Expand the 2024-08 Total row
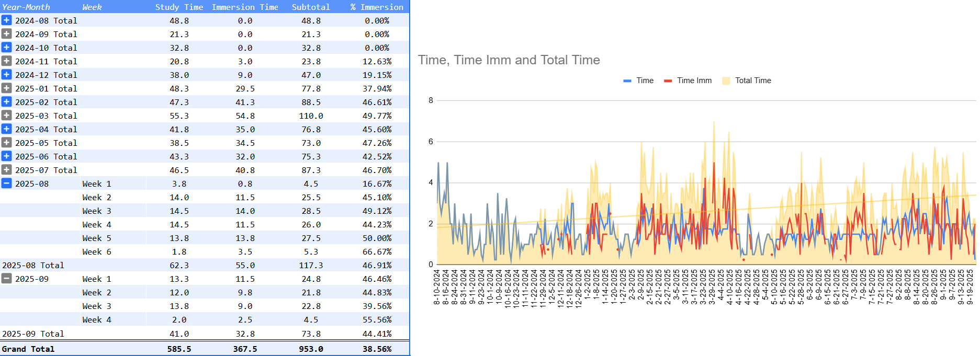This screenshot has height=356, width=980. (6, 20)
